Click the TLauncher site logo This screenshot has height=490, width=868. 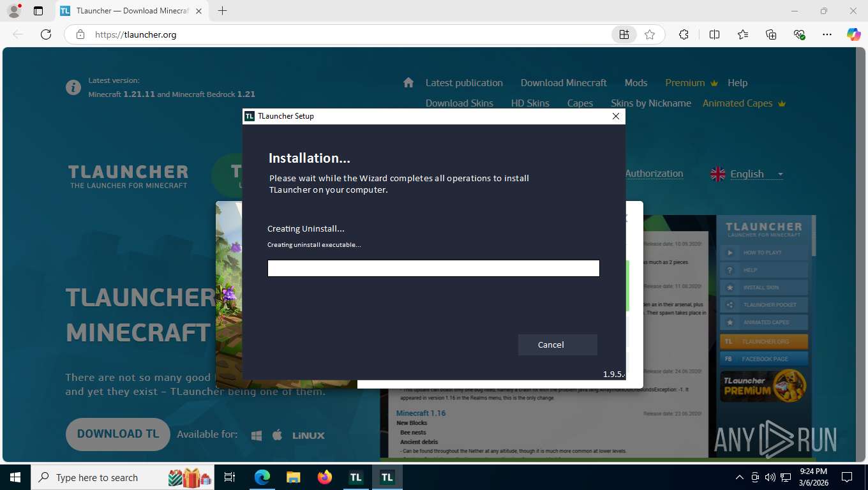pos(128,176)
